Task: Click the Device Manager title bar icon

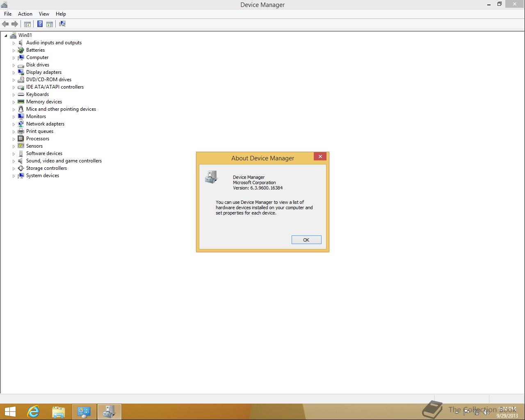Action: tap(4, 5)
